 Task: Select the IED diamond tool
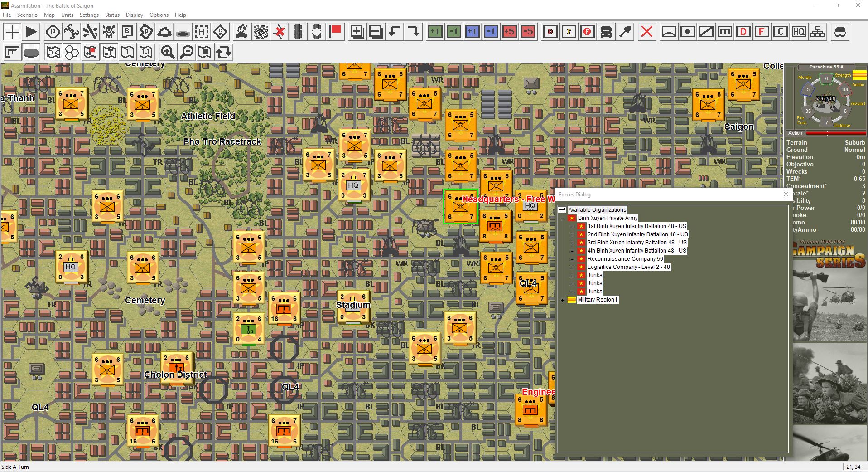[x=220, y=32]
